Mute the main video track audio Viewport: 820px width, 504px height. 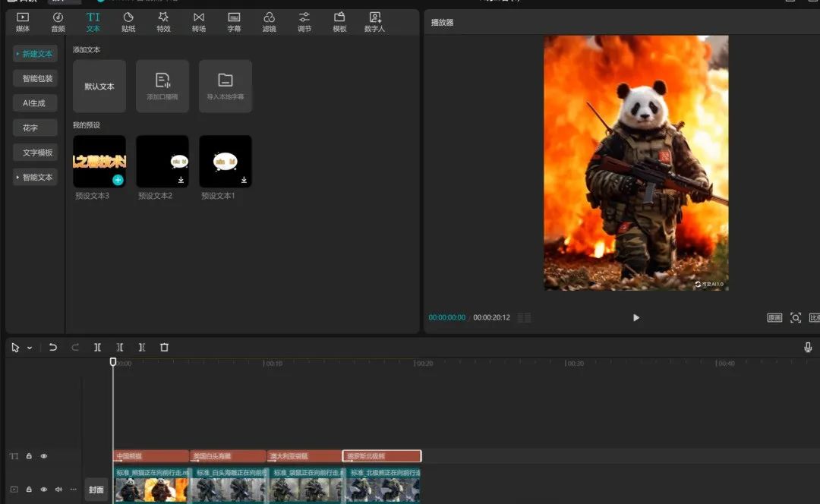point(58,490)
